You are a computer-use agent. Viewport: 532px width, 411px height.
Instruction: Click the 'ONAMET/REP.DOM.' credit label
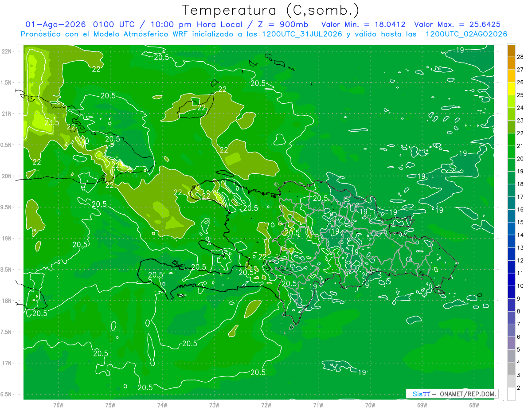point(468,394)
